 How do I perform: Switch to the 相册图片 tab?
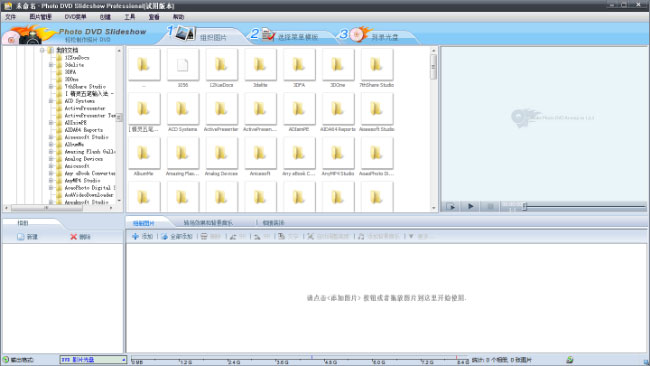click(x=144, y=223)
